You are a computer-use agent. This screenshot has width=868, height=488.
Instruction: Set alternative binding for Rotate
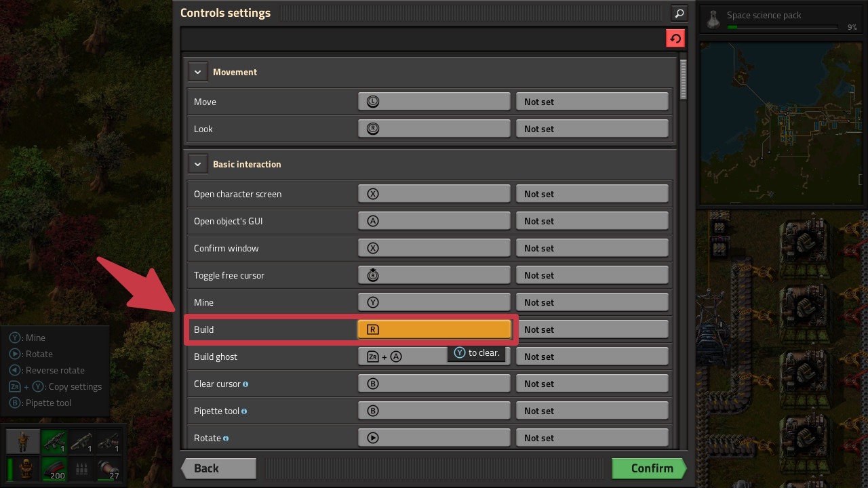(592, 438)
